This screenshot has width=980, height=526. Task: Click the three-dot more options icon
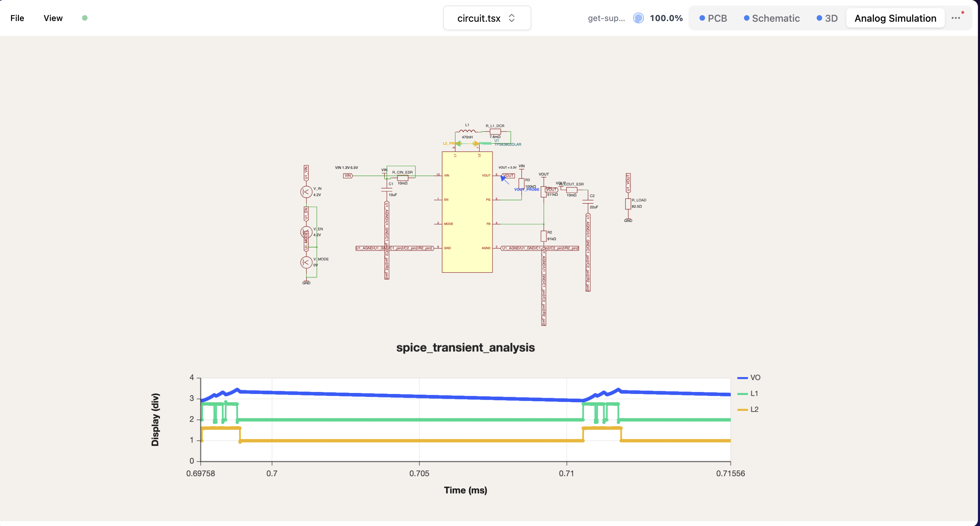956,18
